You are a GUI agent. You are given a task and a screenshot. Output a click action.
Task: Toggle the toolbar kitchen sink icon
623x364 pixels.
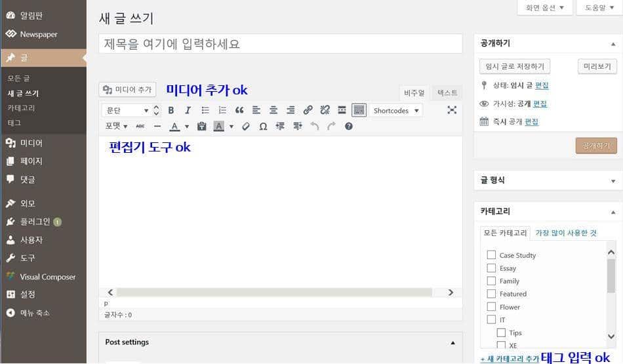359,110
